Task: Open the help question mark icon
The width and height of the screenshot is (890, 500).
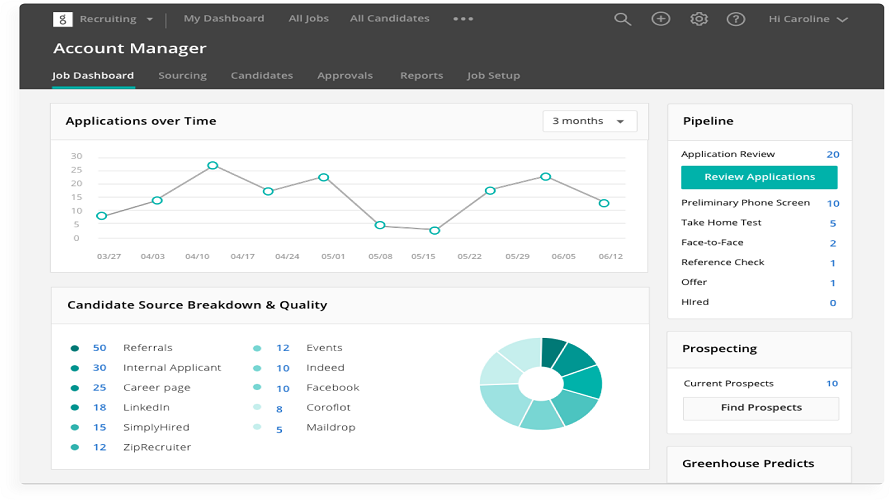Action: (x=736, y=19)
